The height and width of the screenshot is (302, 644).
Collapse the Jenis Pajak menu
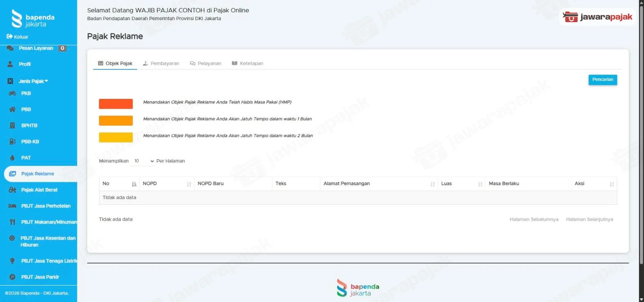pos(33,81)
